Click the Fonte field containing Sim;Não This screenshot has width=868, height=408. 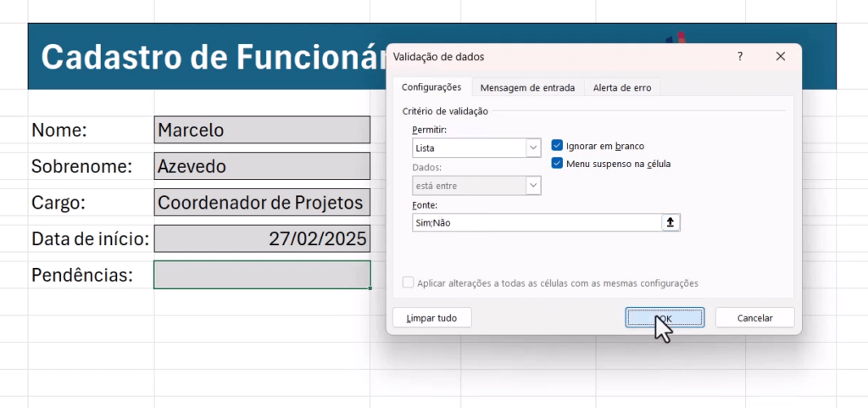pyautogui.click(x=537, y=222)
